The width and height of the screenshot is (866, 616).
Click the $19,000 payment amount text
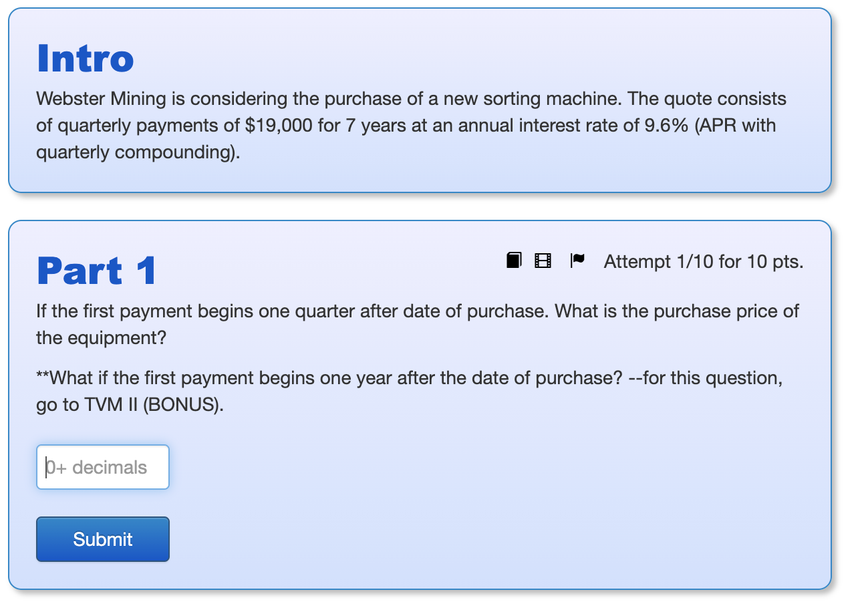click(279, 126)
